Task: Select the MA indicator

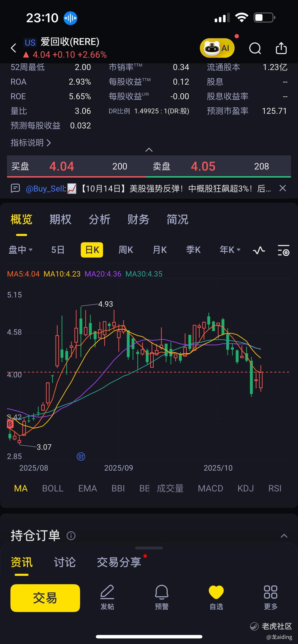Action: pos(21,488)
